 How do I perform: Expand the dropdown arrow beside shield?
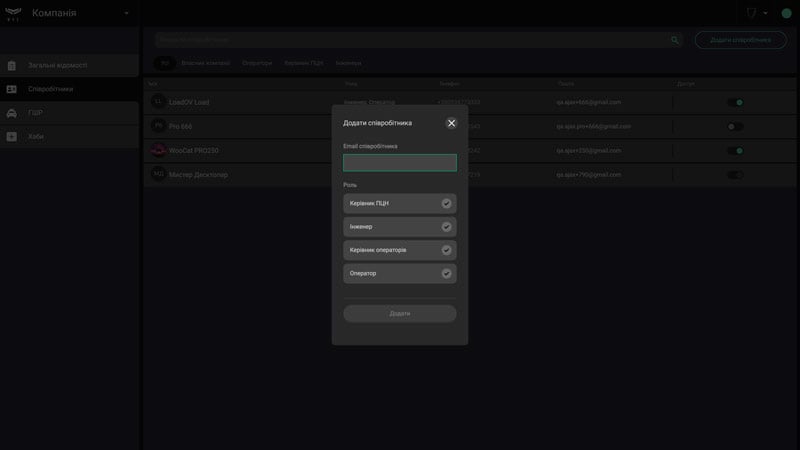[765, 13]
